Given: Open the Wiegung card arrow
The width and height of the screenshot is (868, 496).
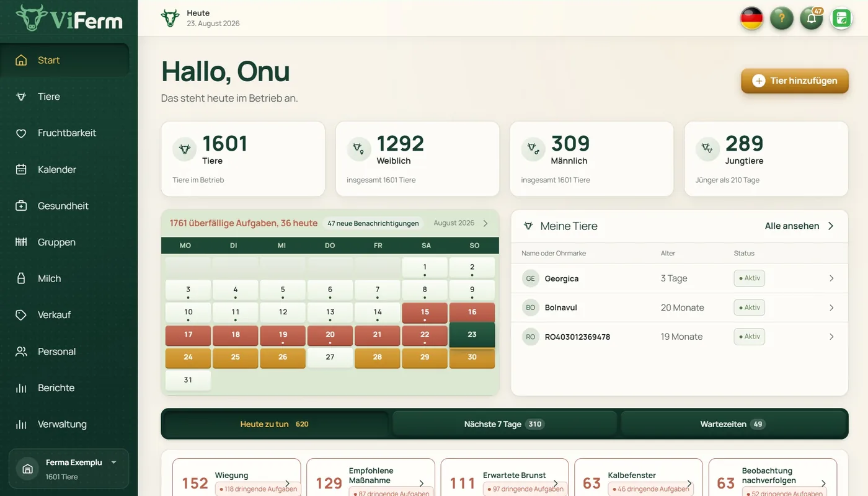Looking at the screenshot, I should 287,484.
